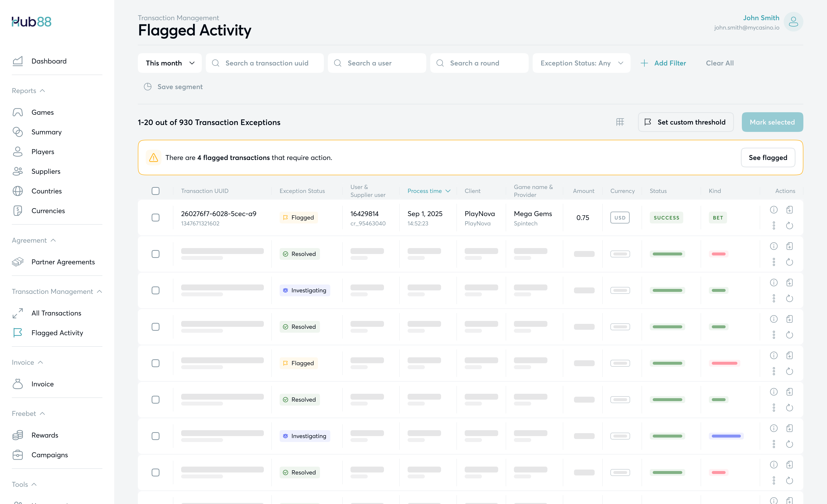Click refresh icon on Mega Gems row
827x504 pixels.
pyautogui.click(x=789, y=225)
